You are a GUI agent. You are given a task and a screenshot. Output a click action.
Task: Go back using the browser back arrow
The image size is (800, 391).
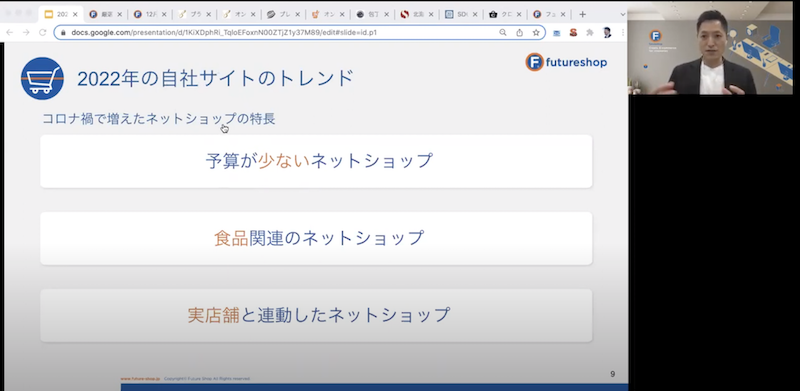10,33
